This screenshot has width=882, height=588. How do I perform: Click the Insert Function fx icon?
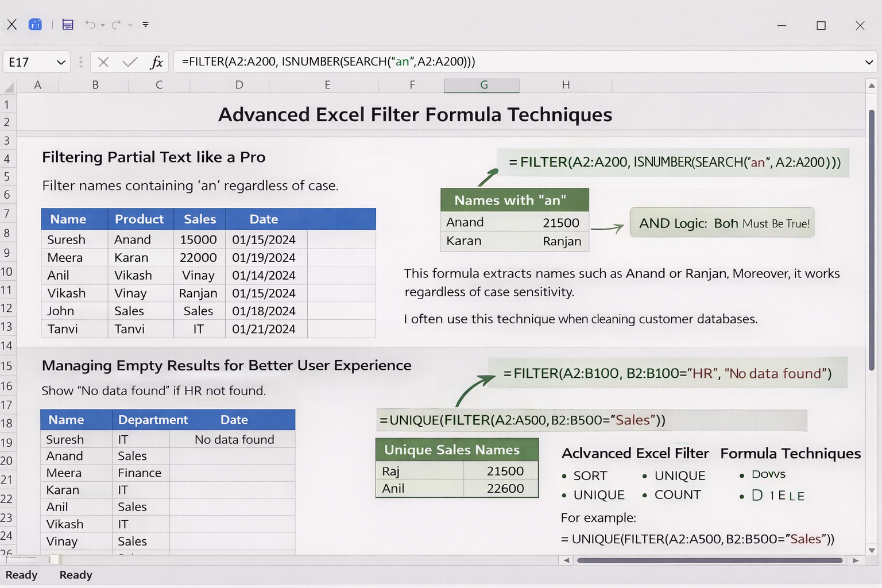tap(156, 61)
